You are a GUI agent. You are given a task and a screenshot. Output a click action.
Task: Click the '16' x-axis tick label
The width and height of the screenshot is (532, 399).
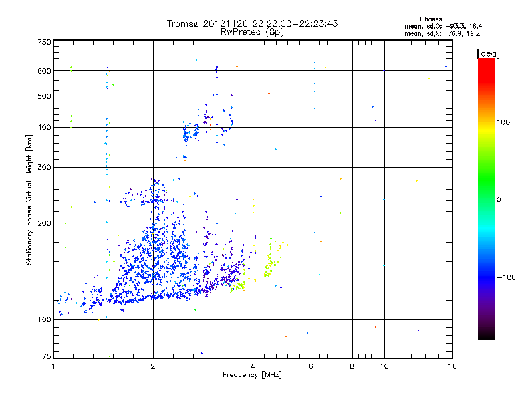click(452, 366)
